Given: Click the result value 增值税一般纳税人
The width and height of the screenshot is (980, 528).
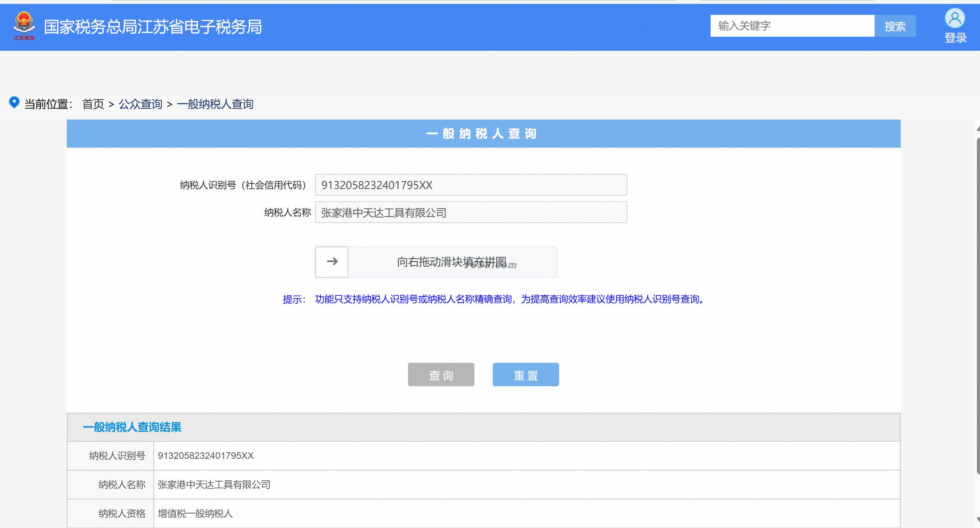Looking at the screenshot, I should (x=195, y=514).
